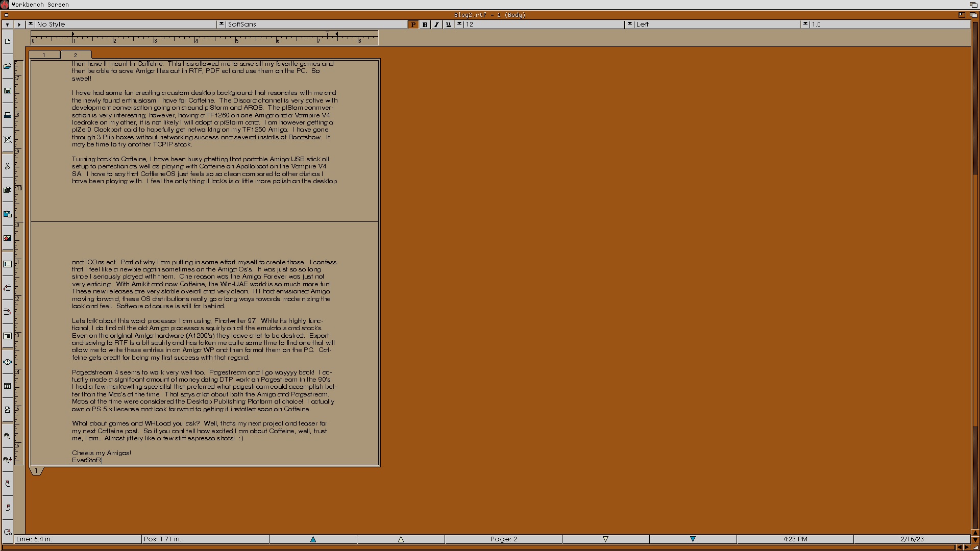
Task: Switch to page tab 1
Action: [x=44, y=55]
